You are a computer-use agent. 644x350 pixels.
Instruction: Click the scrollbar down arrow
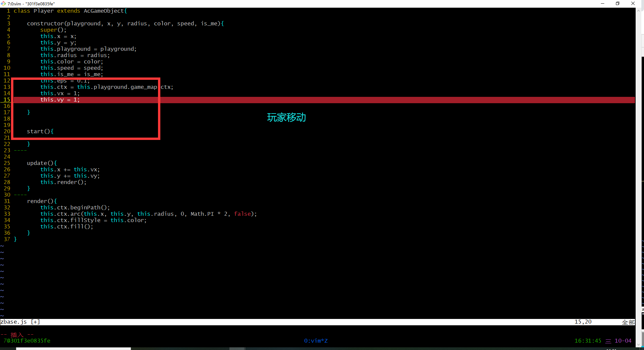click(638, 344)
